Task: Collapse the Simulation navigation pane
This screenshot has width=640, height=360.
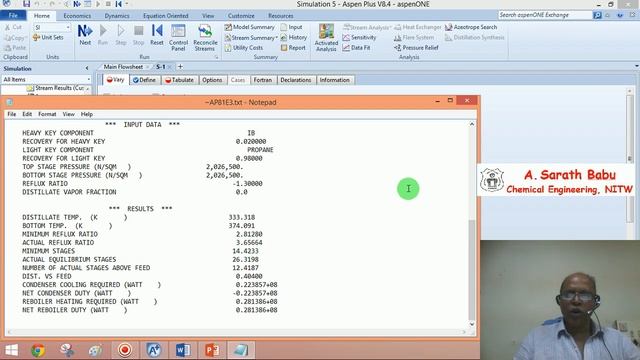Action: [x=87, y=69]
